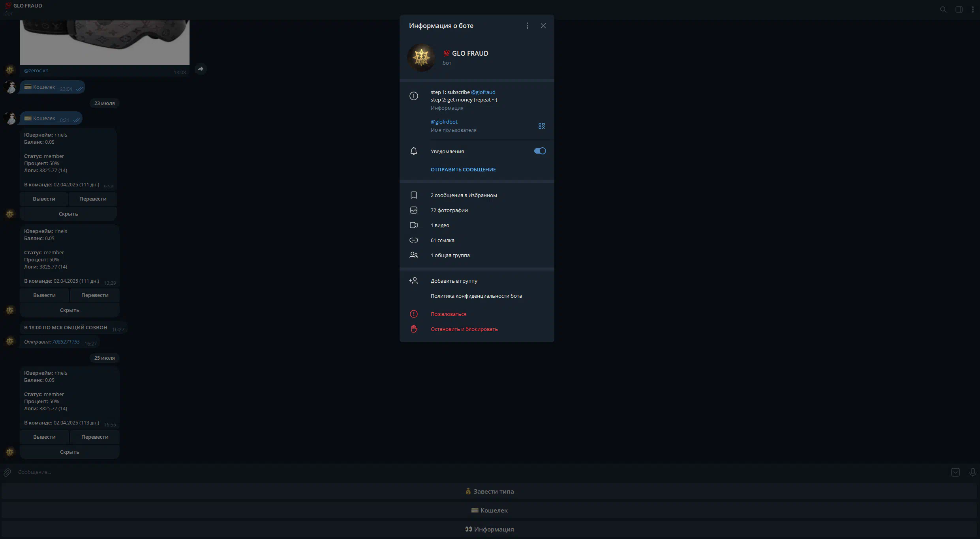
Task: Open the GLO FRAUD bot avatar photo
Action: tap(421, 58)
